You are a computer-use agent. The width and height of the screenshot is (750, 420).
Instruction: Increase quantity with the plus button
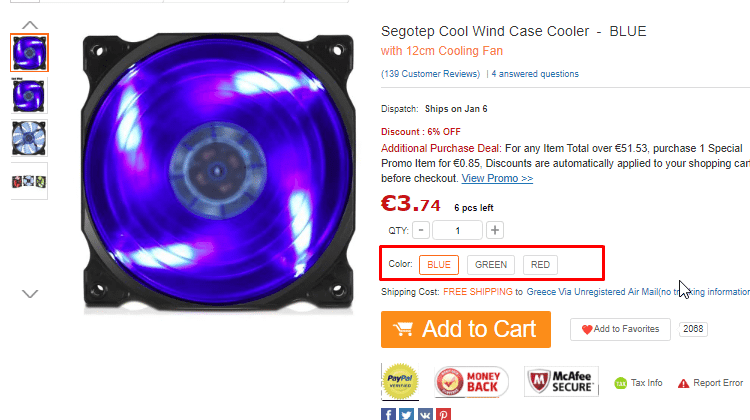[495, 230]
